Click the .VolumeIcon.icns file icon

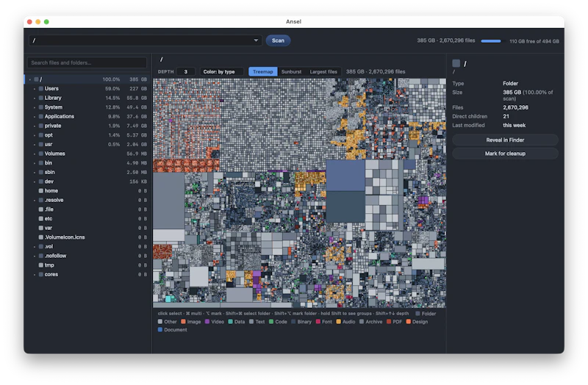click(41, 237)
